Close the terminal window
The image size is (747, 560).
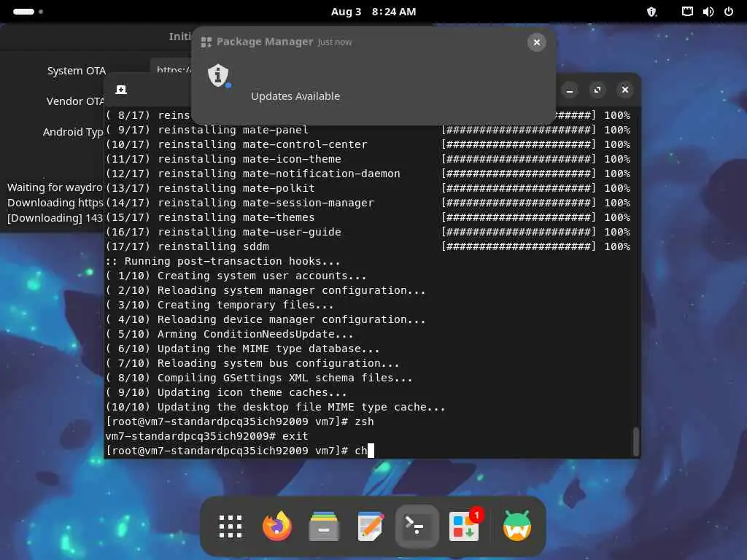point(624,90)
